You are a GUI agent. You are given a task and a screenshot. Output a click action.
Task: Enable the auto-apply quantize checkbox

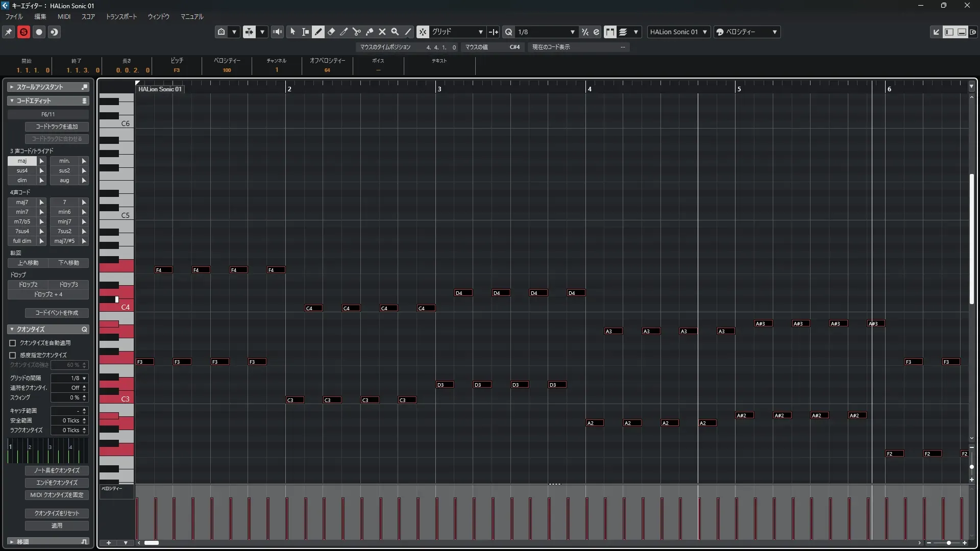[x=13, y=343]
